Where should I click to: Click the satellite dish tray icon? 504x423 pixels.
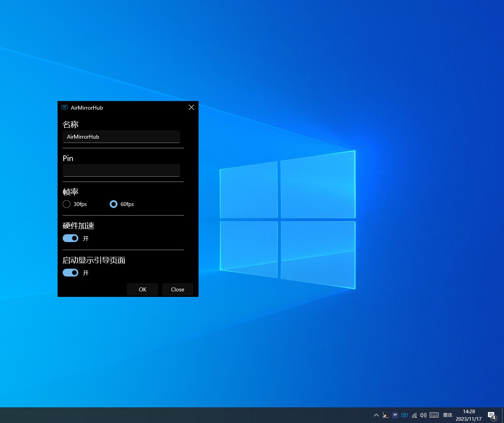386,415
